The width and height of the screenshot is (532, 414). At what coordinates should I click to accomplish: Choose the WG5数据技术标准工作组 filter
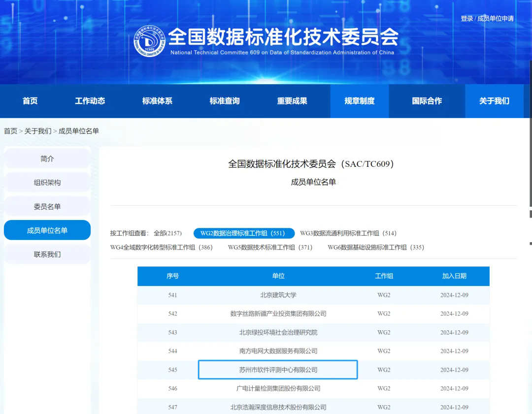(270, 248)
